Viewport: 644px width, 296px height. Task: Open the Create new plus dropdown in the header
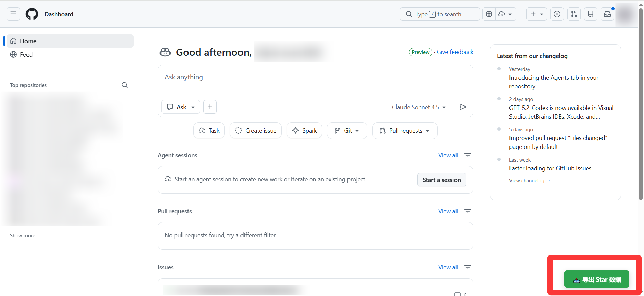click(537, 14)
